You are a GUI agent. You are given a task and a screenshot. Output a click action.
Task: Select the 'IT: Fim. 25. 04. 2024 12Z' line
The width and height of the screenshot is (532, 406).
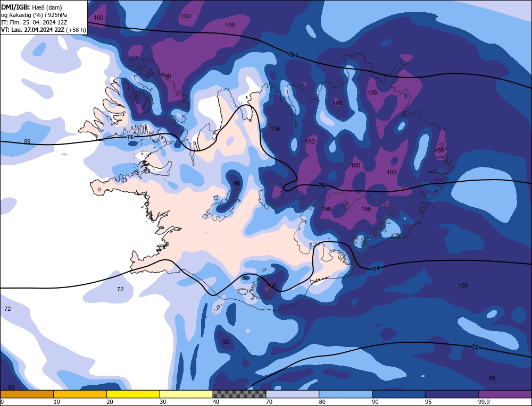[34, 22]
